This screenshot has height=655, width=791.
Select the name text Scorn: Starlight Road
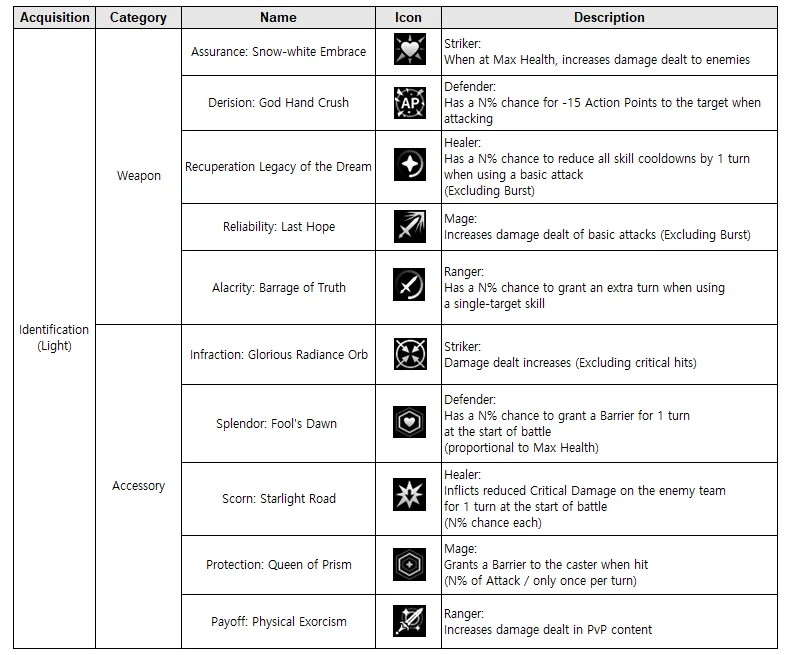[x=279, y=498]
